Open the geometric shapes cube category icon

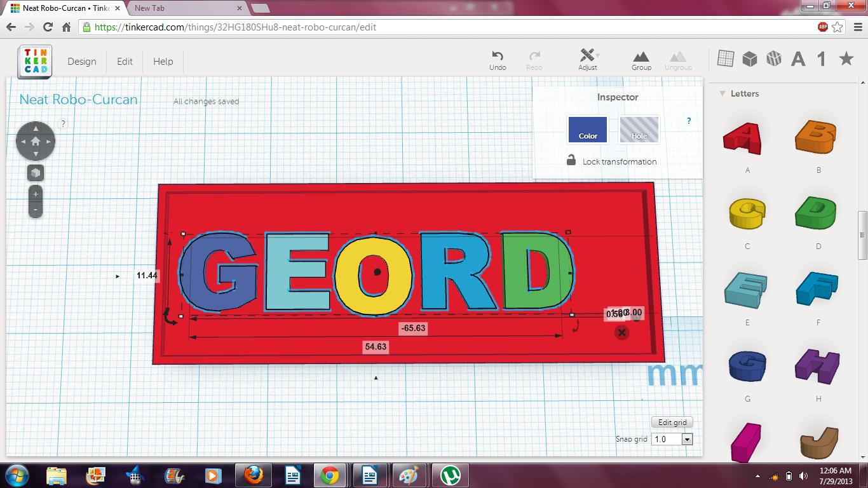750,58
